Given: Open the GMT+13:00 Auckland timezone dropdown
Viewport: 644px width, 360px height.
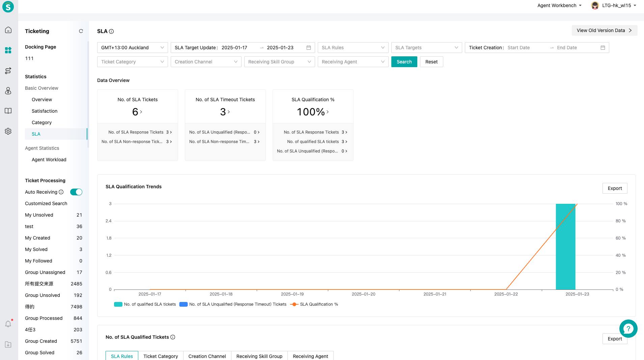Looking at the screenshot, I should 133,48.
